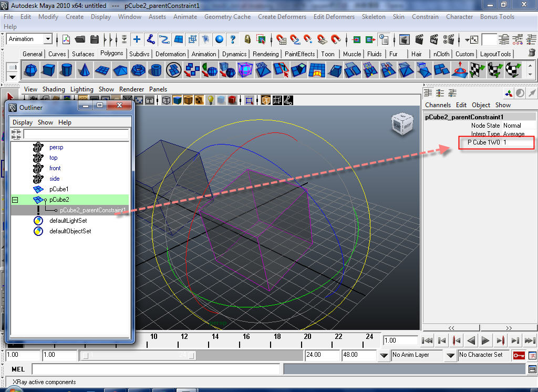
Task: Switch to the Rendering shelf tab
Action: tap(265, 54)
